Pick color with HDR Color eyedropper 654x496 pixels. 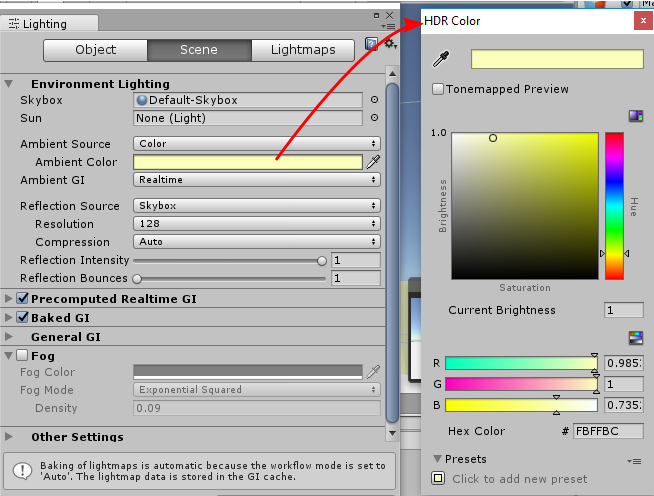point(441,59)
